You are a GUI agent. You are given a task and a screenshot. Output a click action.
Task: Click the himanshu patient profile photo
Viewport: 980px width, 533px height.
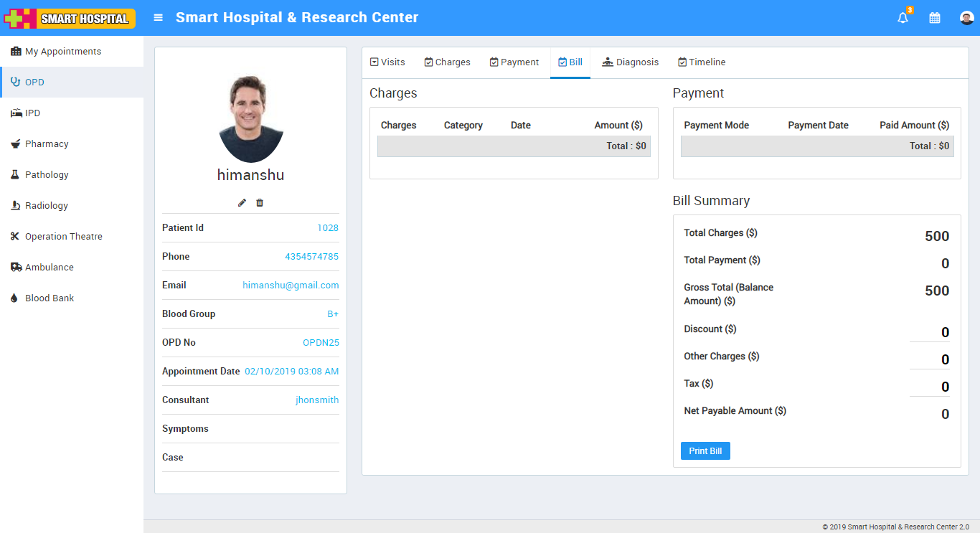point(251,118)
